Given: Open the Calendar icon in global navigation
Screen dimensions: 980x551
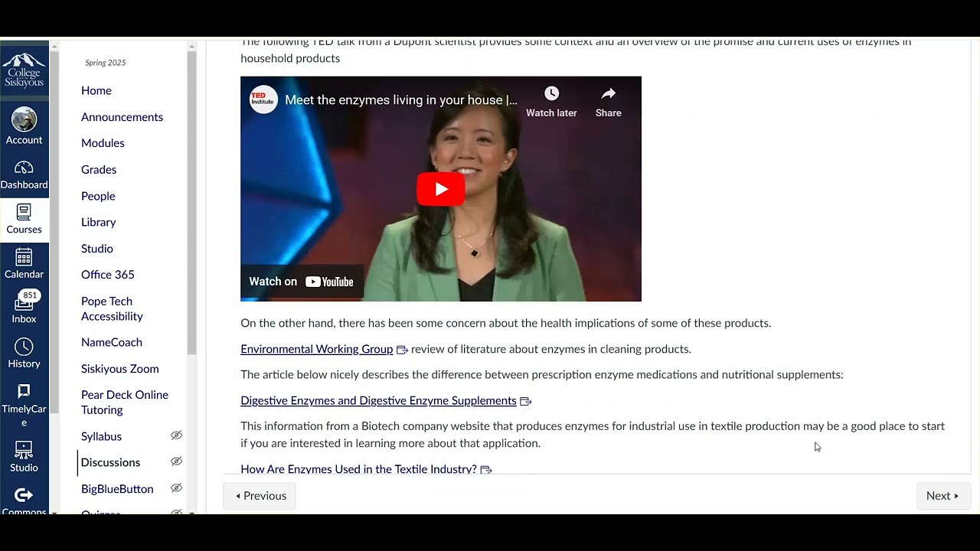Looking at the screenshot, I should point(24,257).
